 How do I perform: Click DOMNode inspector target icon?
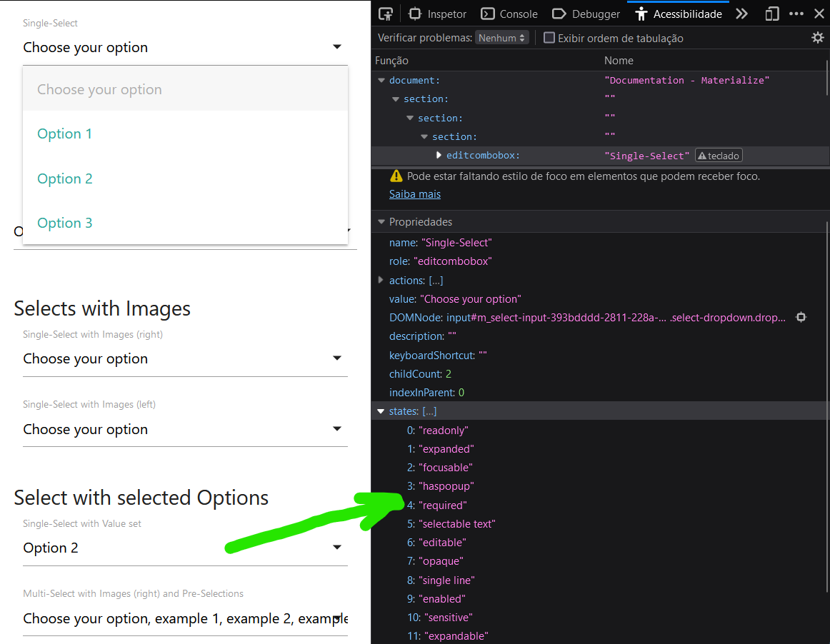(x=801, y=318)
